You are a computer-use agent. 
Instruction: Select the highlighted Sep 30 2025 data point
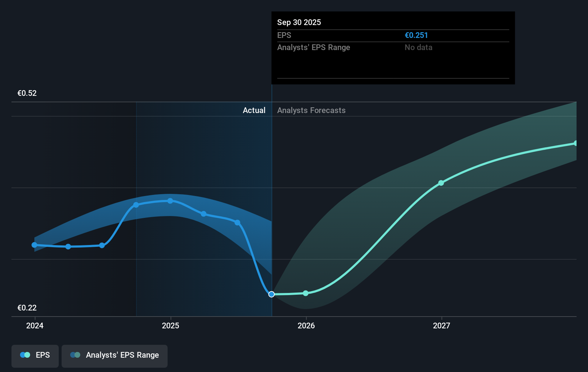[x=271, y=294]
